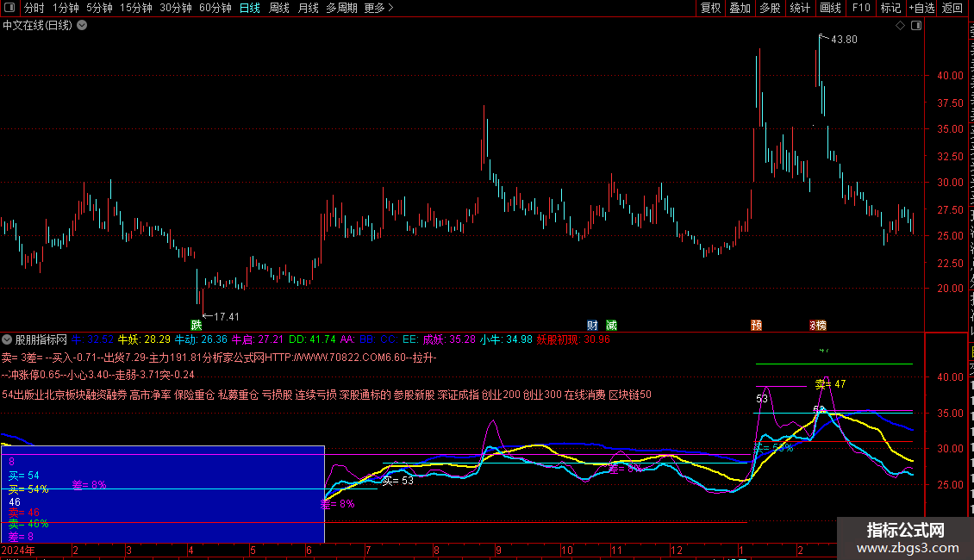Click the blue highlighted region in indicator panel

[162, 494]
